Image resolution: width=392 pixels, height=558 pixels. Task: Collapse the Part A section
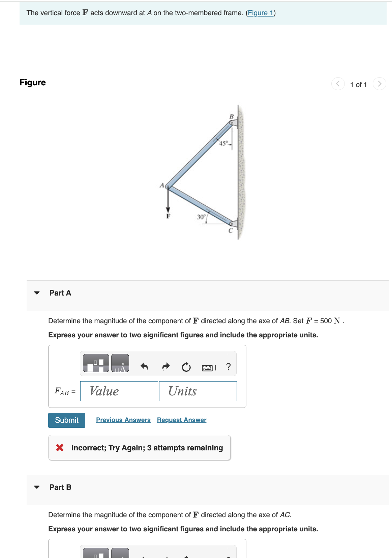pos(37,293)
